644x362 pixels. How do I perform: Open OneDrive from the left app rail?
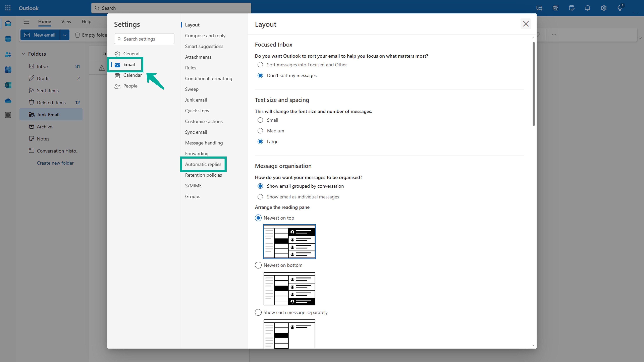[x=8, y=101]
